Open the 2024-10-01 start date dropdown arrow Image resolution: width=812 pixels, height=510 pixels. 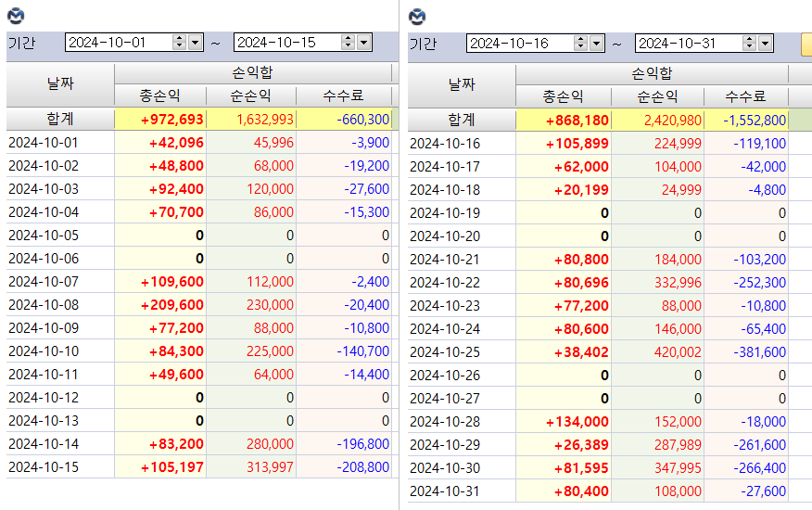(x=196, y=43)
